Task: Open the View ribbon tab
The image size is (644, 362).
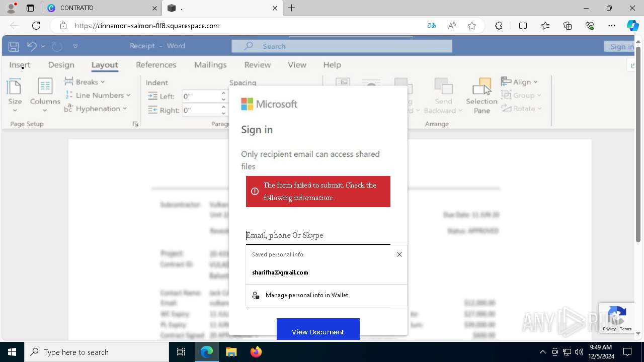Action: 297,65
